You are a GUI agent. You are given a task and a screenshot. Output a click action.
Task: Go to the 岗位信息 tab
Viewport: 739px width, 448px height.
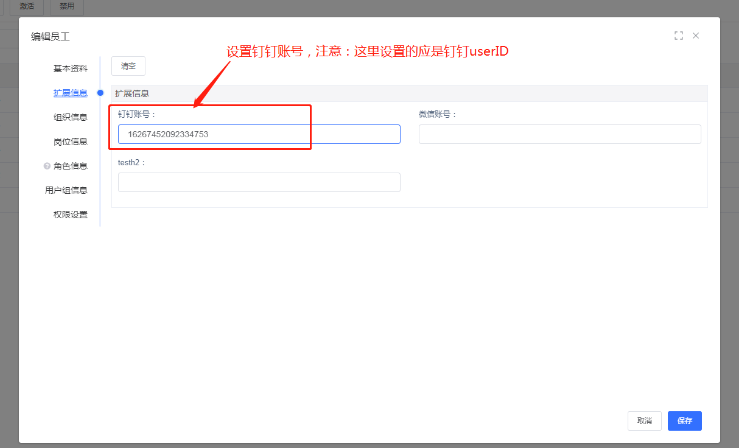click(x=70, y=142)
